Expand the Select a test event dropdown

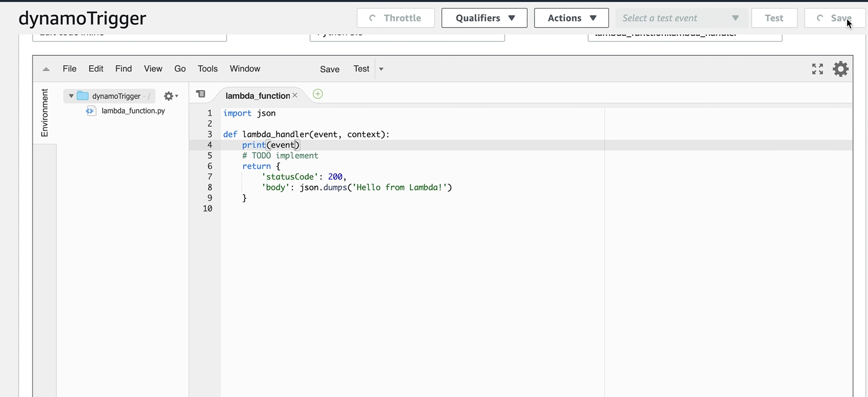pos(681,18)
